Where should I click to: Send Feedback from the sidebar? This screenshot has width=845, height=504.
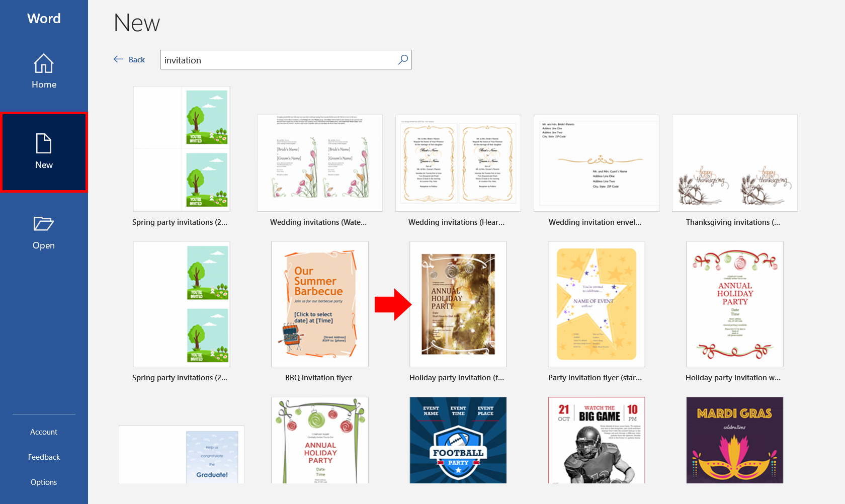point(43,457)
